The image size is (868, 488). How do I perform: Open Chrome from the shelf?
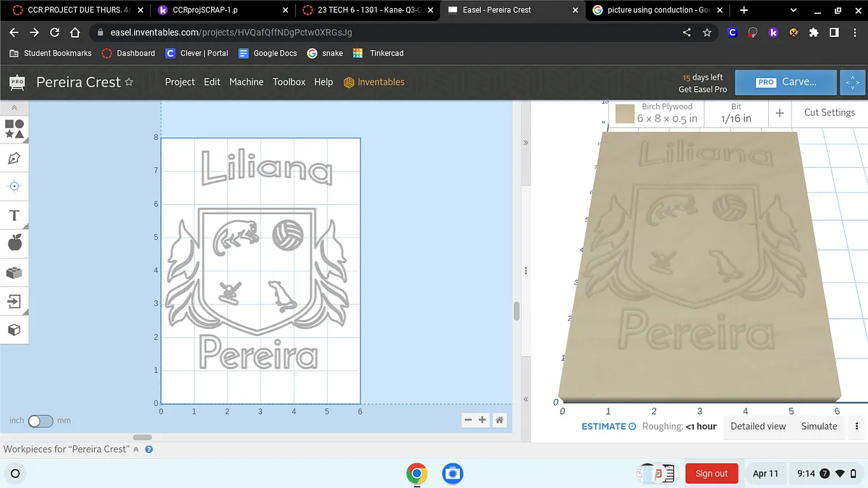416,474
